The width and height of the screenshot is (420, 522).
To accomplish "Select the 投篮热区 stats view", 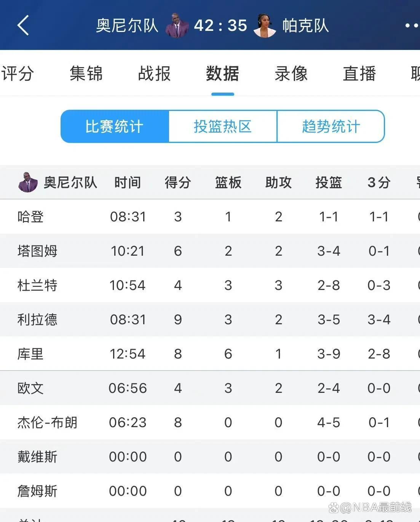I will (x=223, y=127).
